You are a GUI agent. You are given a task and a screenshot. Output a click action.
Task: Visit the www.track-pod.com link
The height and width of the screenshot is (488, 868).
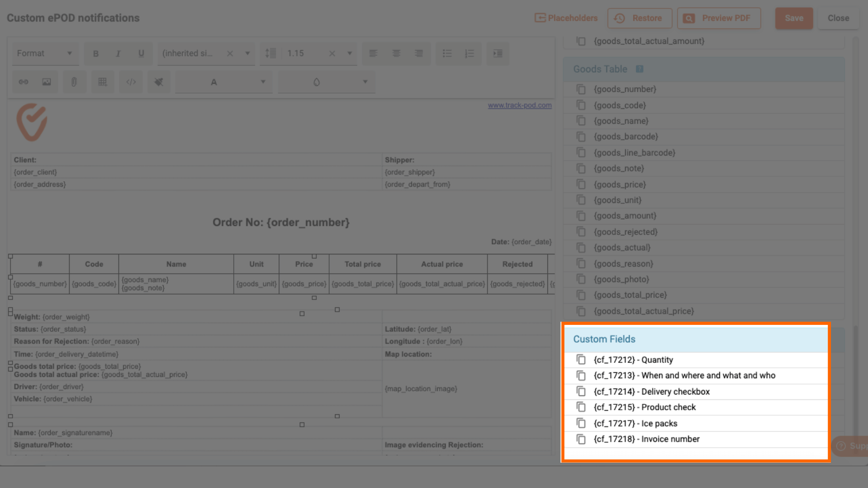coord(519,105)
